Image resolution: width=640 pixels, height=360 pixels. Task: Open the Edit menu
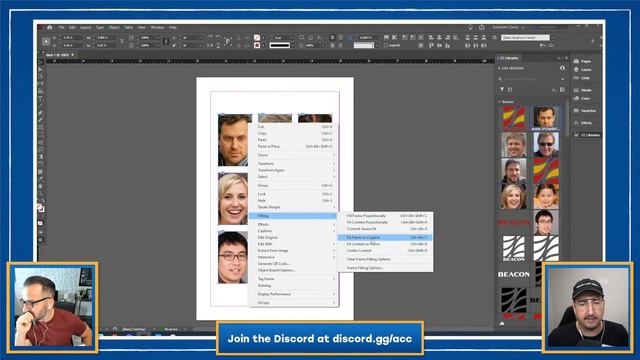[72, 27]
